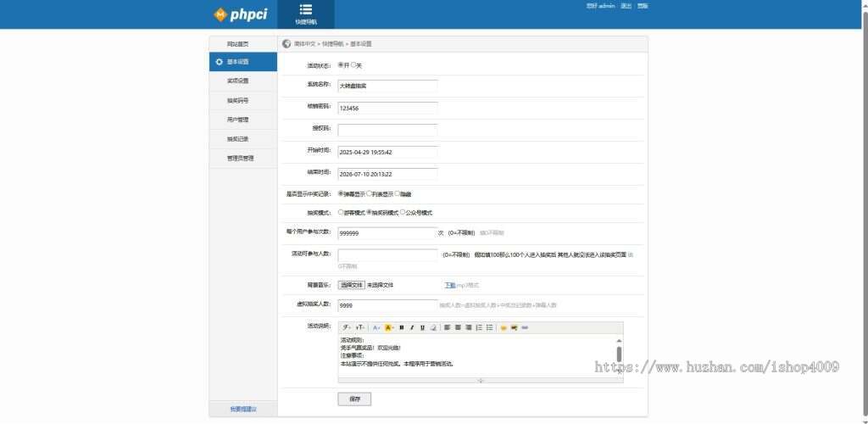868x424 pixels.
Task: Open 用户管理 in the sidebar
Action: coord(243,120)
